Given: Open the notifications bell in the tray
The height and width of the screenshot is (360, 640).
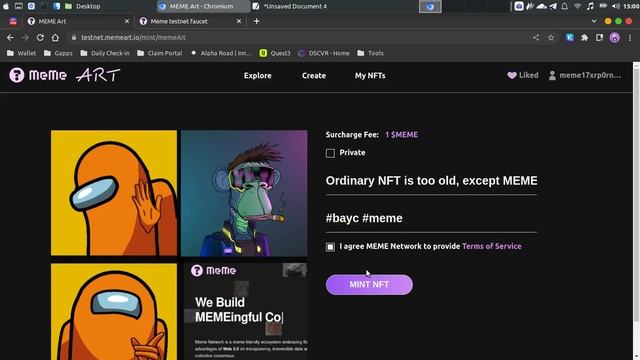Looking at the screenshot, I should click(x=564, y=6).
